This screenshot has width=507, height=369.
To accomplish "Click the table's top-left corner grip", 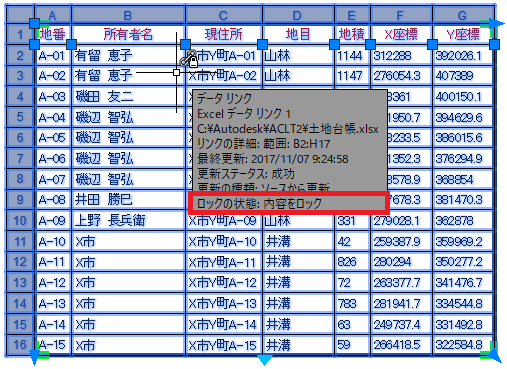I will pyautogui.click(x=34, y=24).
